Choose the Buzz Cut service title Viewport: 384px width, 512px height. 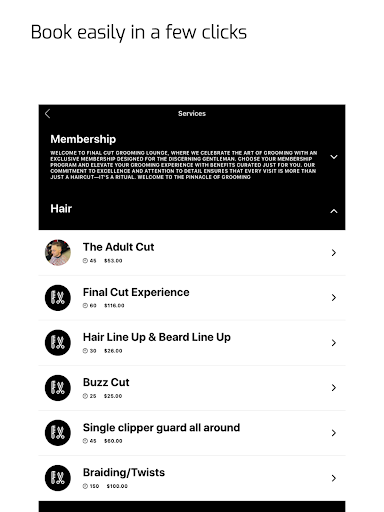(x=106, y=382)
